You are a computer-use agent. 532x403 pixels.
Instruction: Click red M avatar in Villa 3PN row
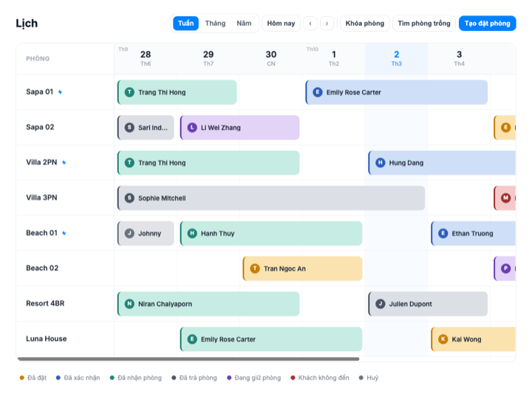[505, 198]
